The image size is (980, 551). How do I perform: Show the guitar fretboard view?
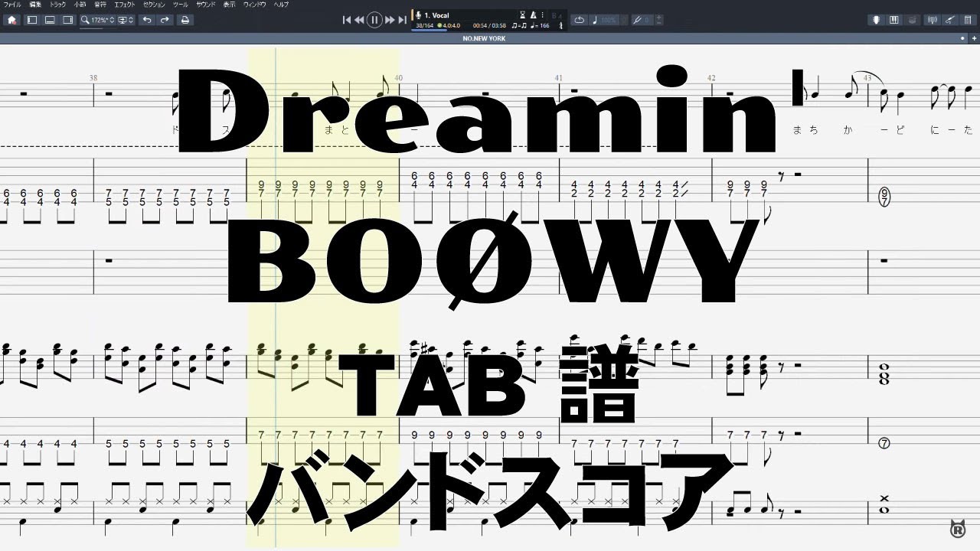pos(876,20)
